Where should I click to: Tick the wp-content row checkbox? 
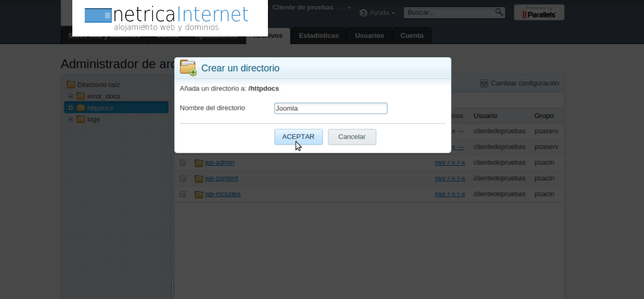pyautogui.click(x=182, y=178)
